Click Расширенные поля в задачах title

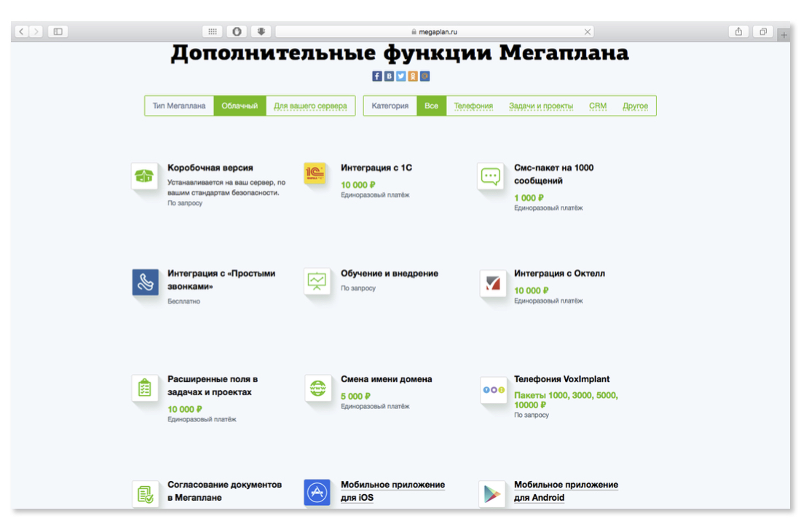tap(213, 386)
